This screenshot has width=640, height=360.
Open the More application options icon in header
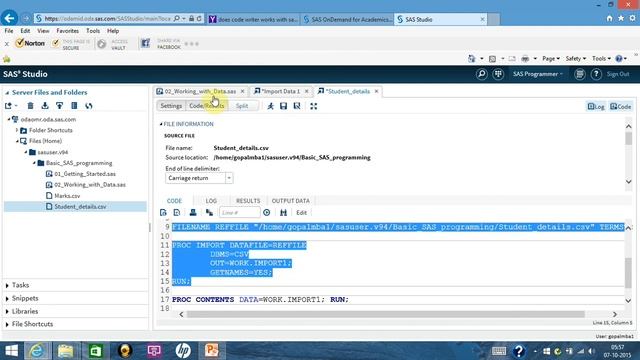coord(580,74)
